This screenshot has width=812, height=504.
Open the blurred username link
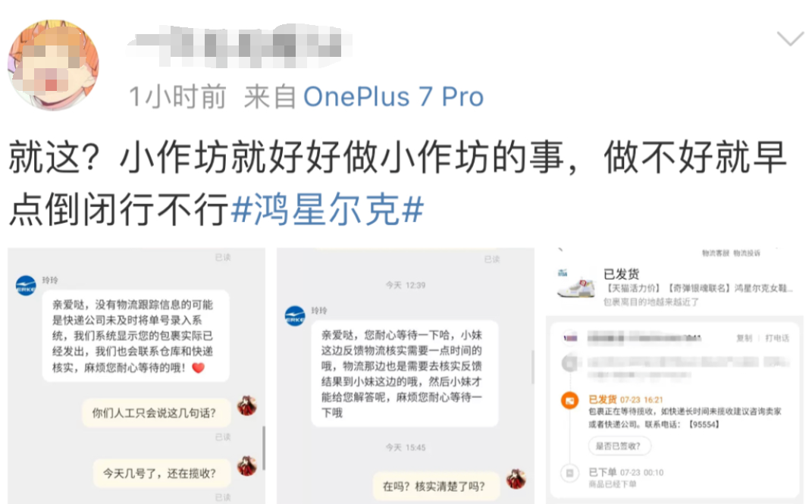pyautogui.click(x=240, y=45)
